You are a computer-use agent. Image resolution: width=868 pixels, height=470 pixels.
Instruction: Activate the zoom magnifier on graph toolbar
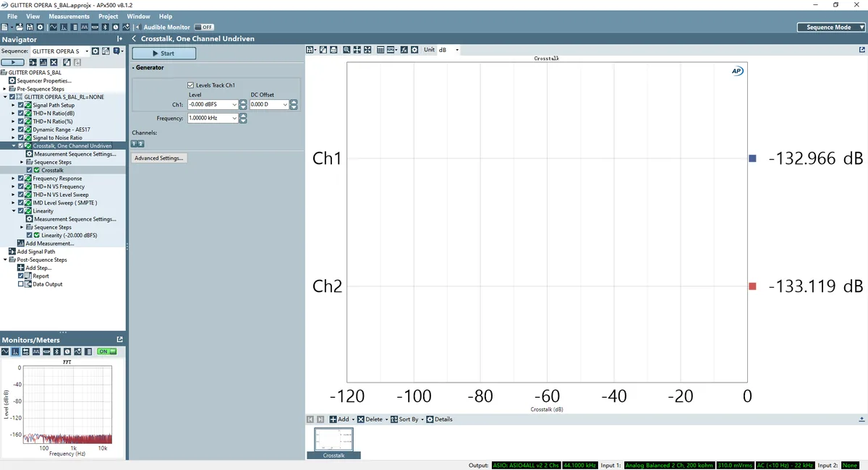347,50
